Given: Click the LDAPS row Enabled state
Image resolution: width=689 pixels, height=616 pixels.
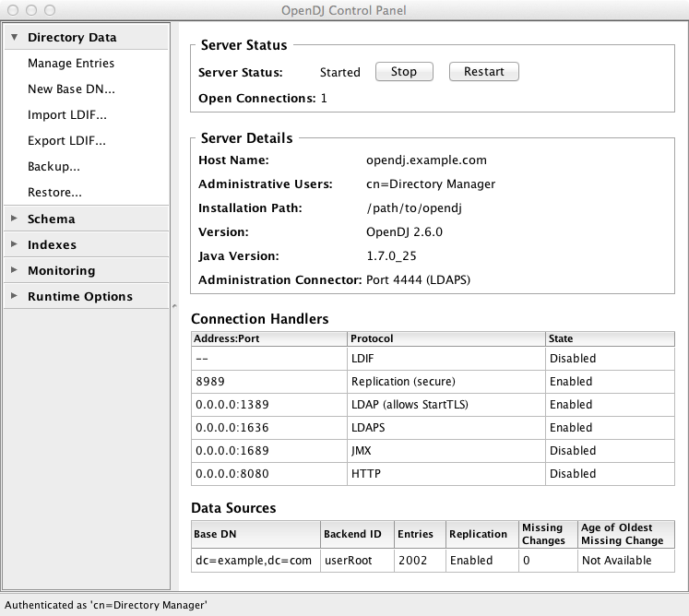Looking at the screenshot, I should (610, 428).
